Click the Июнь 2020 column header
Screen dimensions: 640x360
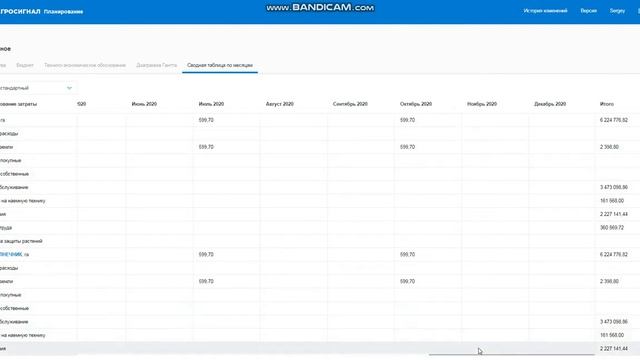tap(144, 104)
